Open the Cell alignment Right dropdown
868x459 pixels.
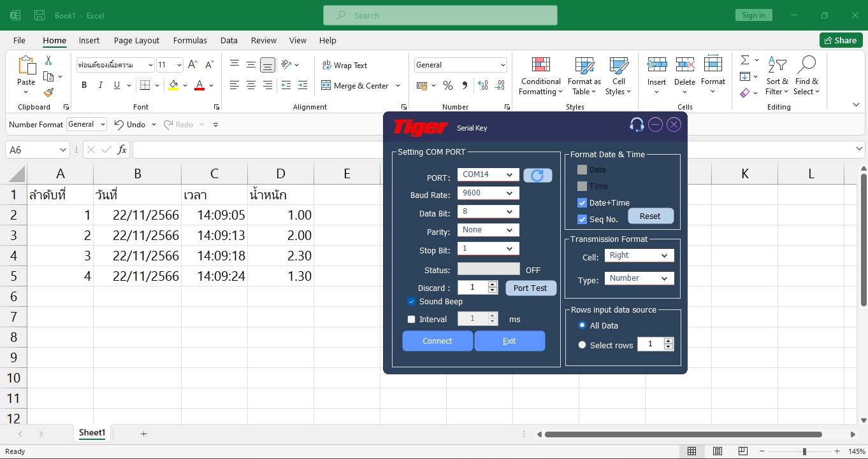[639, 255]
